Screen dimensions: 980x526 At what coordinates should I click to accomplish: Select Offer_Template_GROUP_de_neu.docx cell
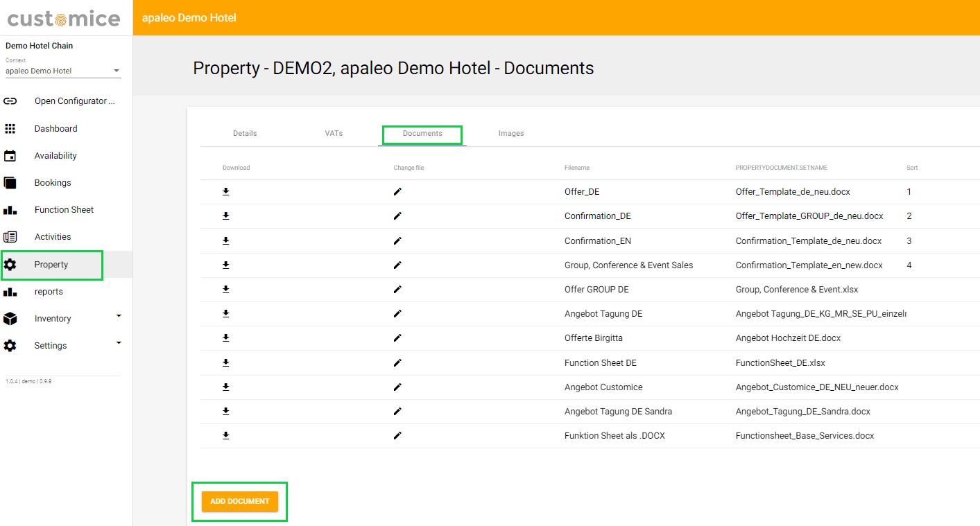pos(809,216)
